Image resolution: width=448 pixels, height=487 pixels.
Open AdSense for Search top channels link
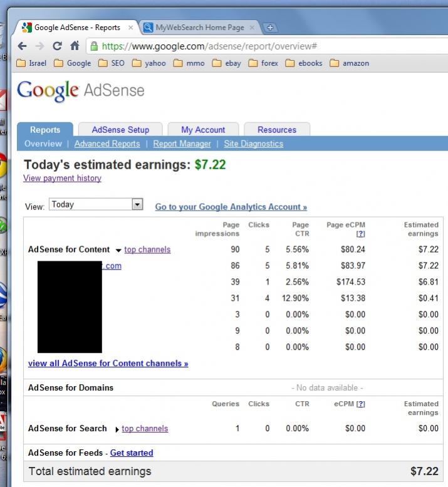[145, 429]
